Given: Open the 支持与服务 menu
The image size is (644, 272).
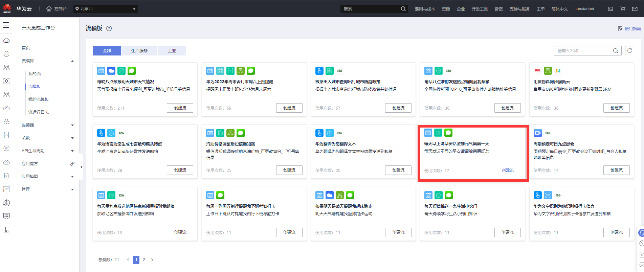Looking at the screenshot, I should 519,9.
